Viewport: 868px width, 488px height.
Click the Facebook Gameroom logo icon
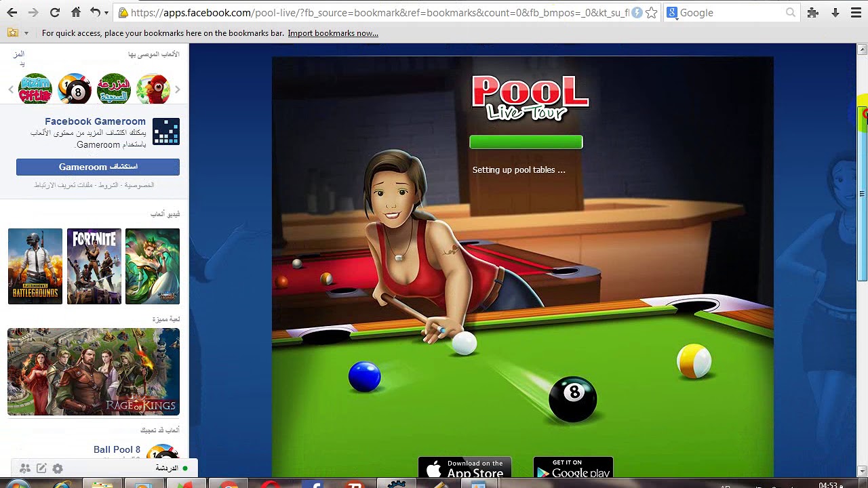[166, 131]
